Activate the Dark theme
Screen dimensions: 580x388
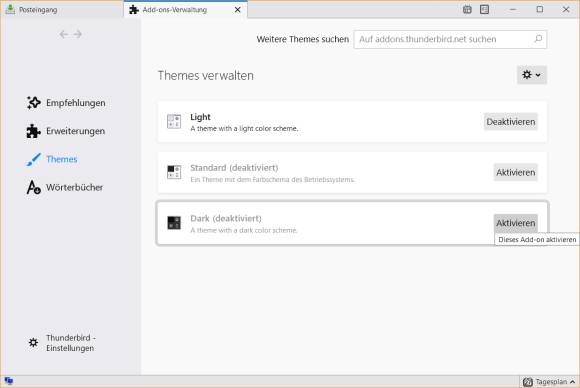[516, 223]
